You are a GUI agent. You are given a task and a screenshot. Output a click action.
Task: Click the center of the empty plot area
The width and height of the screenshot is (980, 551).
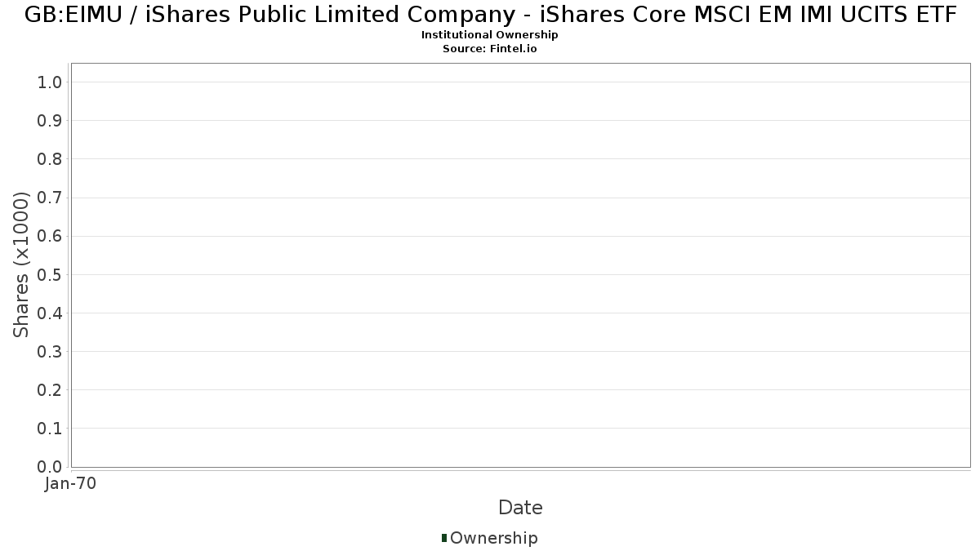[x=520, y=264]
